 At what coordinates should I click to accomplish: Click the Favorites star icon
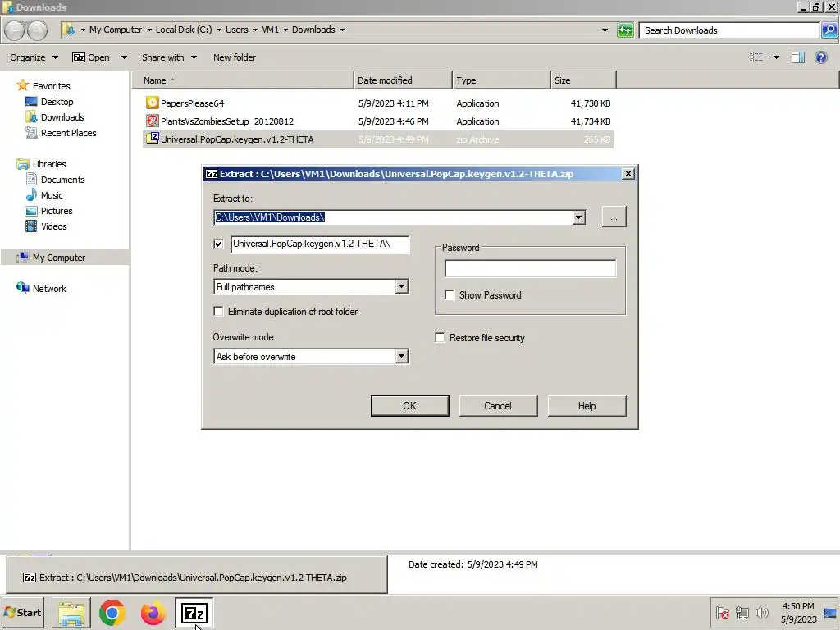tap(22, 85)
